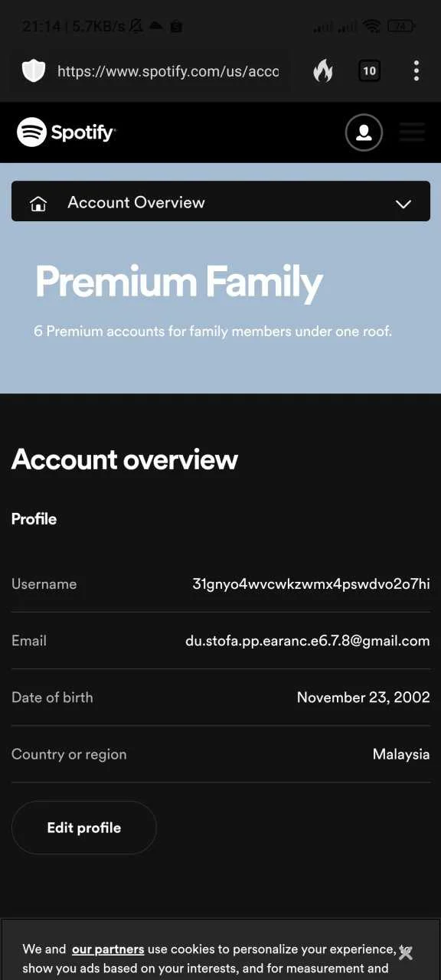
Task: Click the Edit profile button
Action: [x=84, y=828]
